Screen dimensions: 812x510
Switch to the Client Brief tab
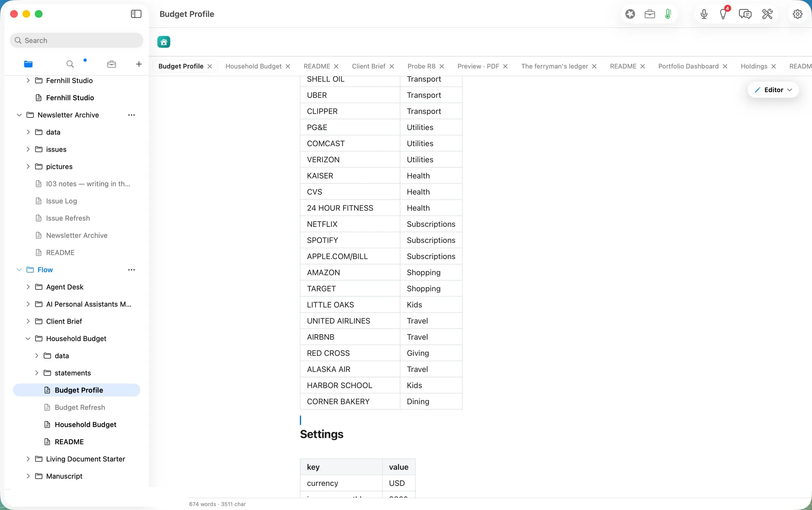368,66
